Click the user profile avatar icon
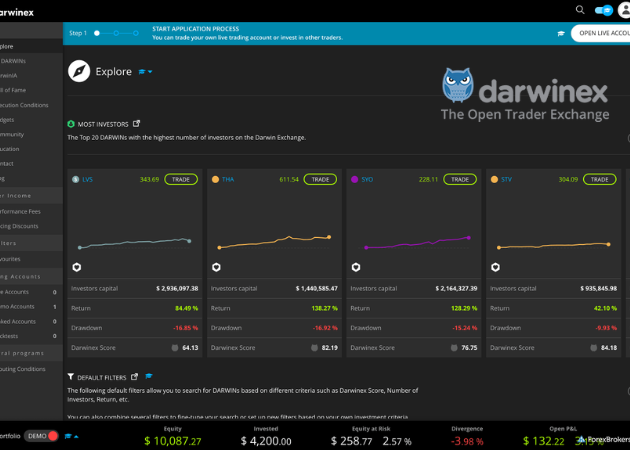The width and height of the screenshot is (630, 450). coord(622,10)
